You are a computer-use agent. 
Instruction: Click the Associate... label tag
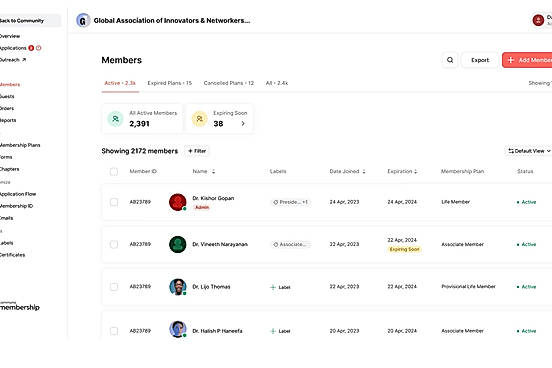pyautogui.click(x=291, y=244)
